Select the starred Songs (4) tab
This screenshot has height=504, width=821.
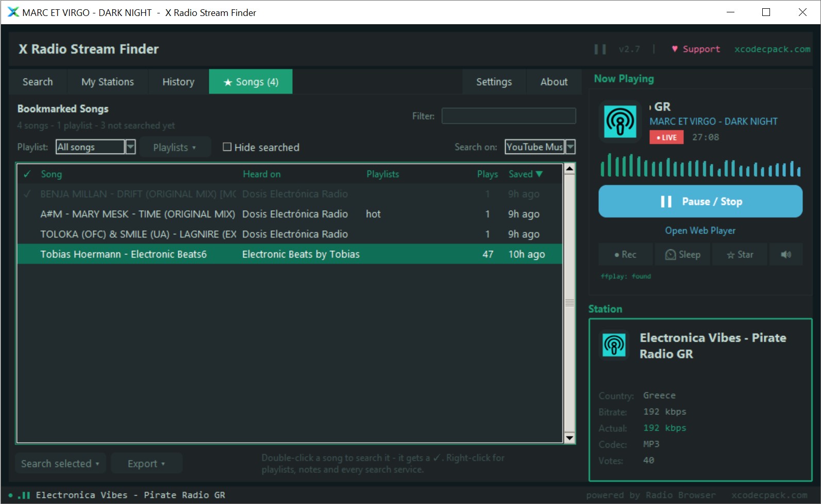click(250, 82)
